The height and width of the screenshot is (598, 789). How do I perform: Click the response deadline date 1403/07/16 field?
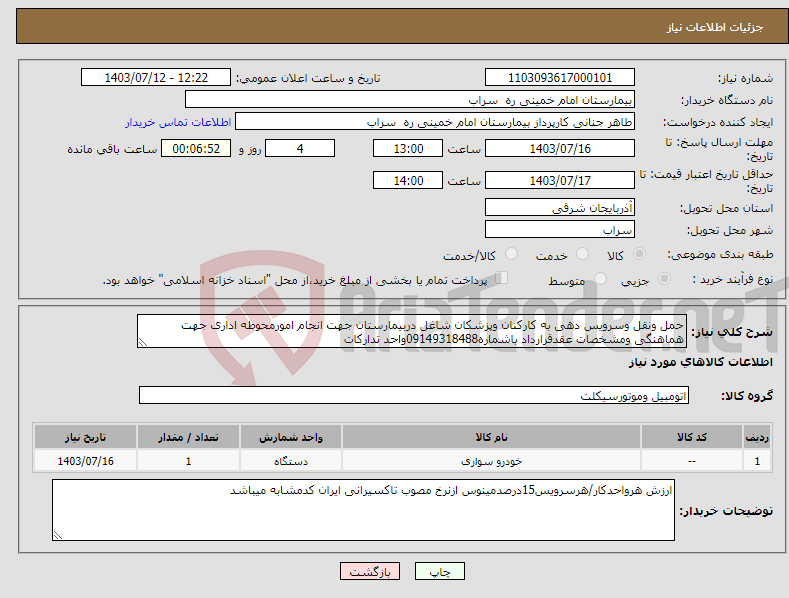point(560,148)
